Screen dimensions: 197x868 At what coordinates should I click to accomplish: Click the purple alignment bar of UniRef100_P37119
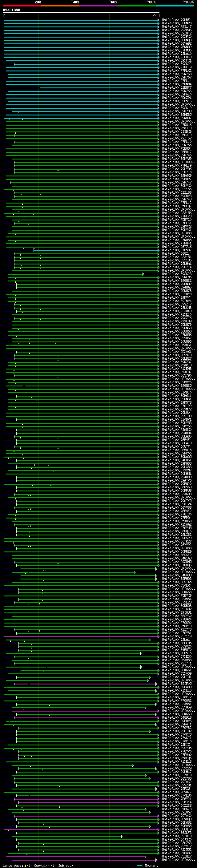coord(81,636)
